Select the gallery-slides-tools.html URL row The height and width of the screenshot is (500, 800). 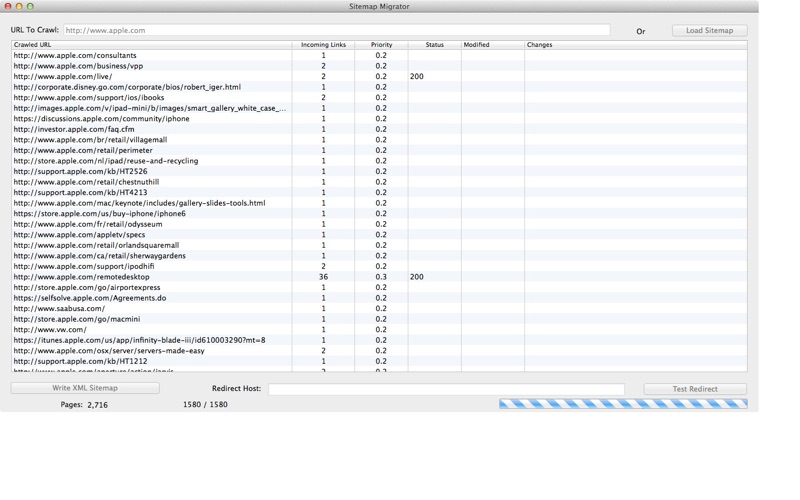coord(379,203)
